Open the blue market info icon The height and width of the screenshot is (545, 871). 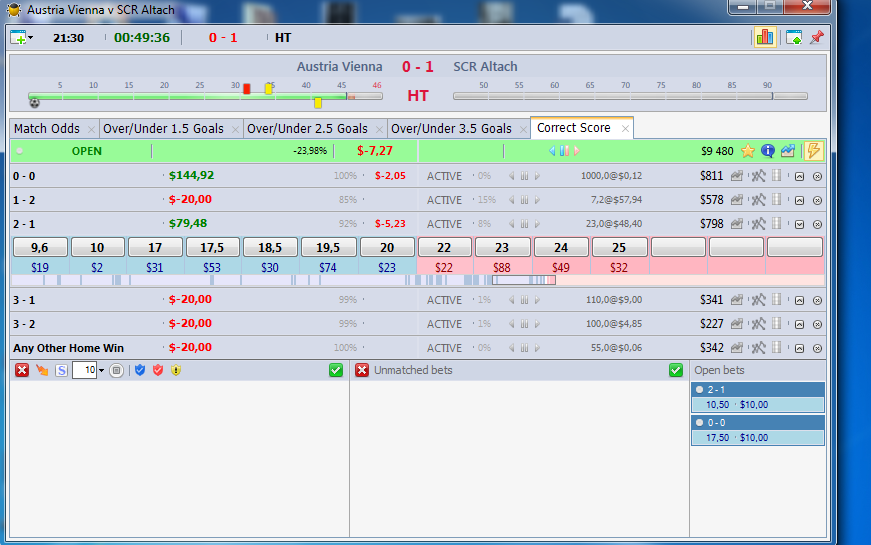(768, 151)
